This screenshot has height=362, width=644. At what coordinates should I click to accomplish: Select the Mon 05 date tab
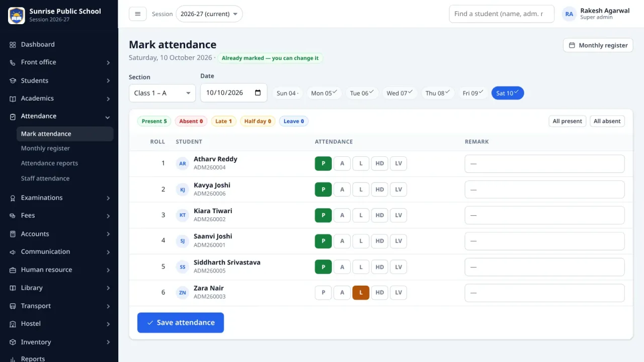tap(324, 93)
